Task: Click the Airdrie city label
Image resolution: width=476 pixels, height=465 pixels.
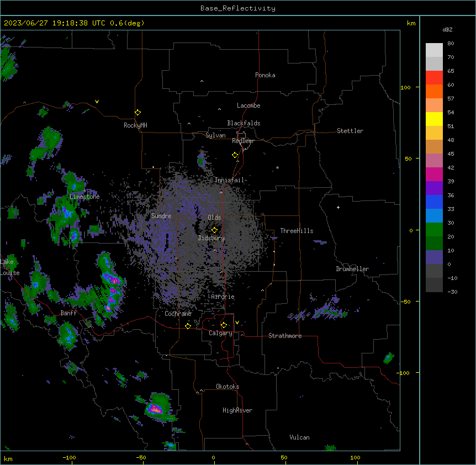Action: [x=223, y=297]
